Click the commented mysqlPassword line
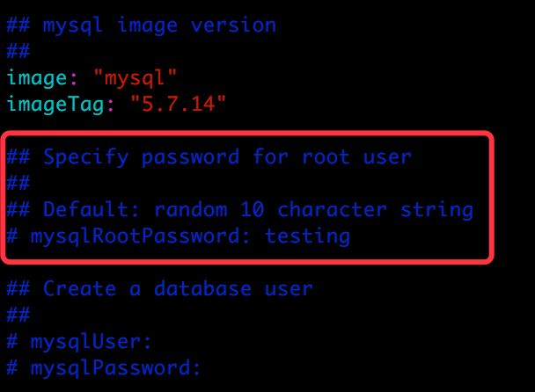Image resolution: width=535 pixels, height=392 pixels. click(104, 368)
